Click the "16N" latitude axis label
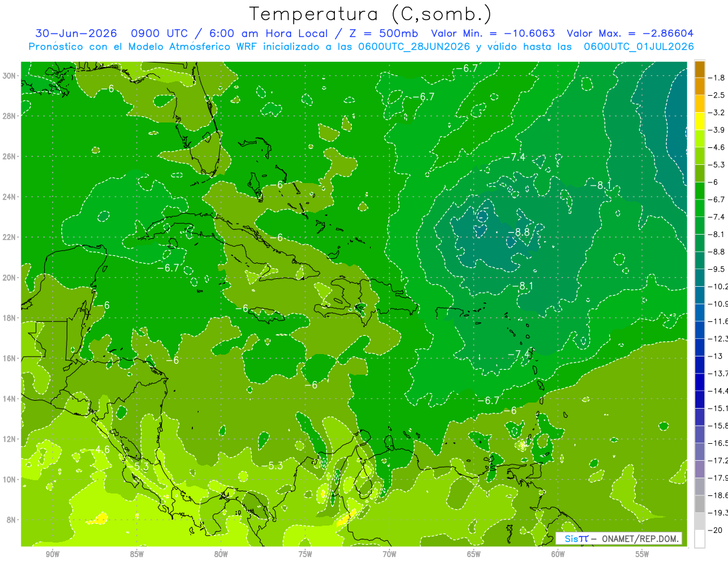This screenshot has height=562, width=728. [x=10, y=358]
